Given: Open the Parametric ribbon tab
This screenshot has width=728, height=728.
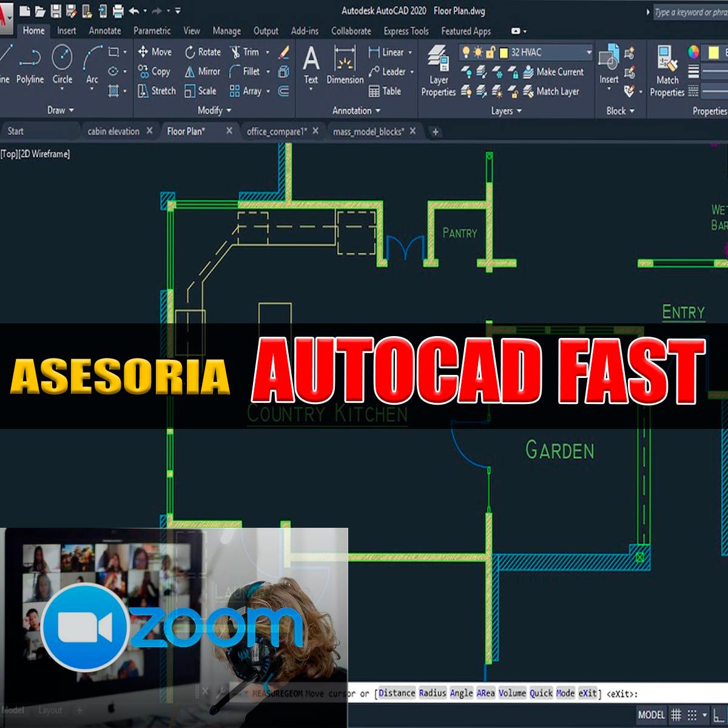Looking at the screenshot, I should pos(152,31).
